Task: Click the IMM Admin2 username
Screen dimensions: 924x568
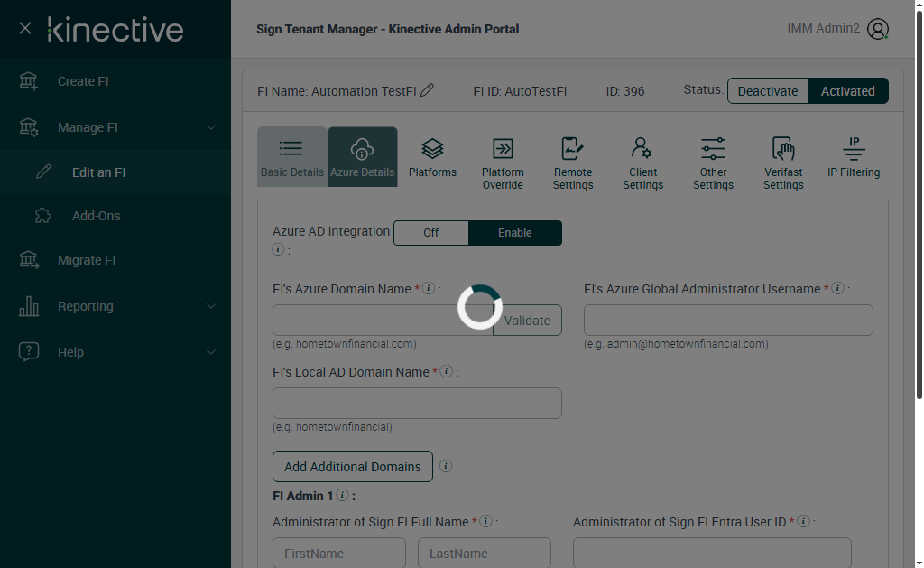Action: pos(823,28)
